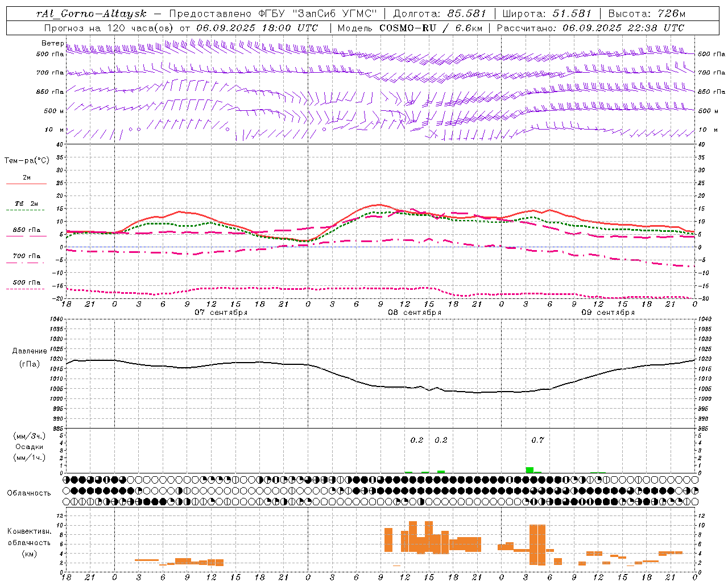Image resolution: width=728 pixels, height=582 pixels.
Task: Click the 08 сентября date label
Action: (x=415, y=313)
